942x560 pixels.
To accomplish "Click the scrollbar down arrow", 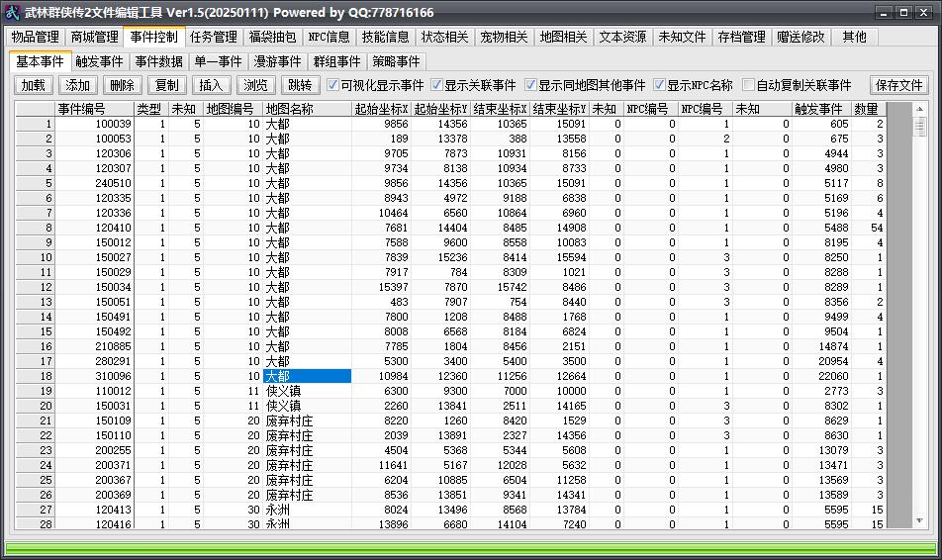I will click(919, 521).
